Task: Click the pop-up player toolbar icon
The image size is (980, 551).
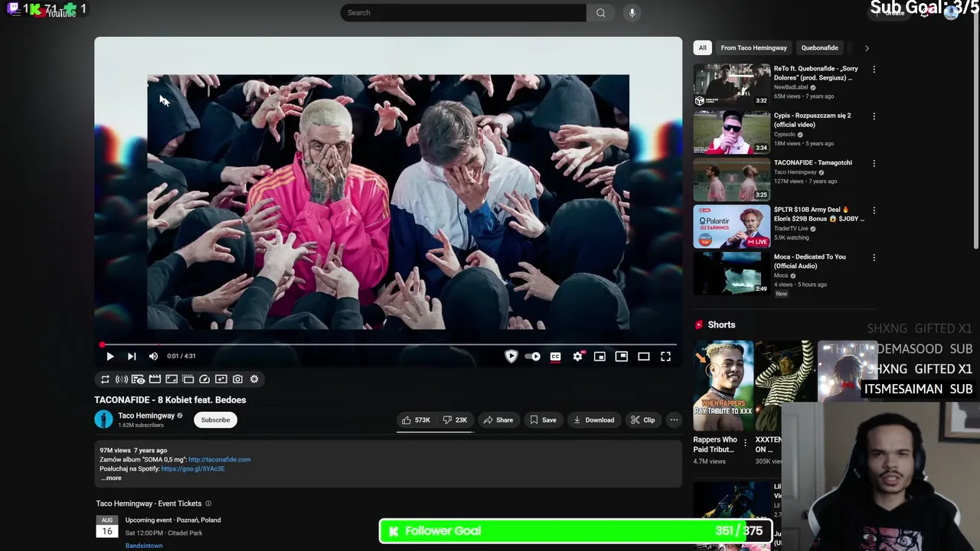Action: [x=188, y=379]
